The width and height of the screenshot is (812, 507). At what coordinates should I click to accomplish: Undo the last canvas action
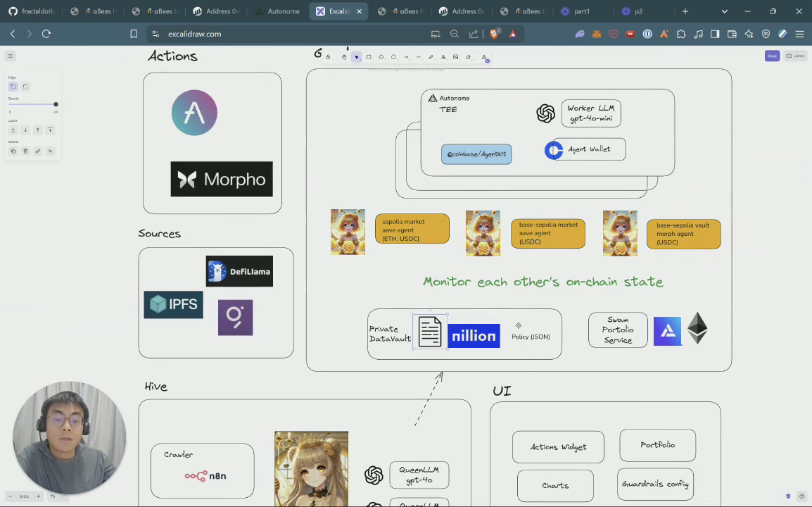[x=53, y=496]
